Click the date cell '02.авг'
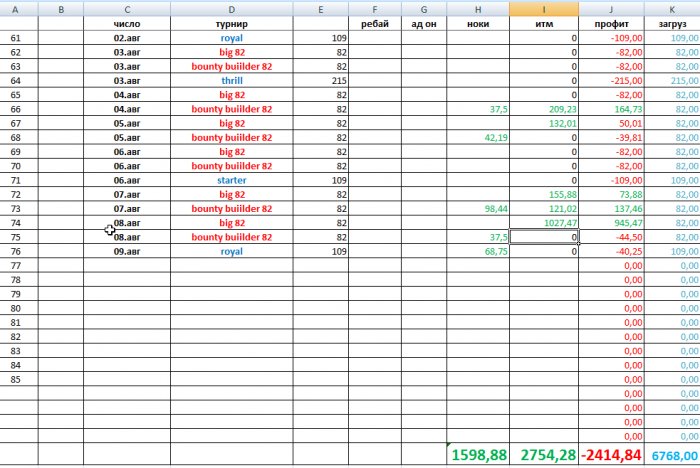 point(127,38)
